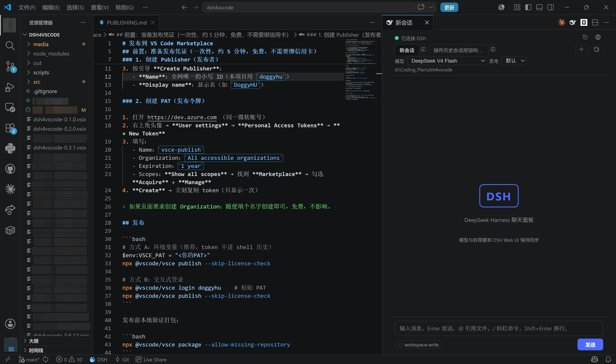Toggle the bottom panel visibility
The width and height of the screenshot is (616, 364).
[539, 7]
